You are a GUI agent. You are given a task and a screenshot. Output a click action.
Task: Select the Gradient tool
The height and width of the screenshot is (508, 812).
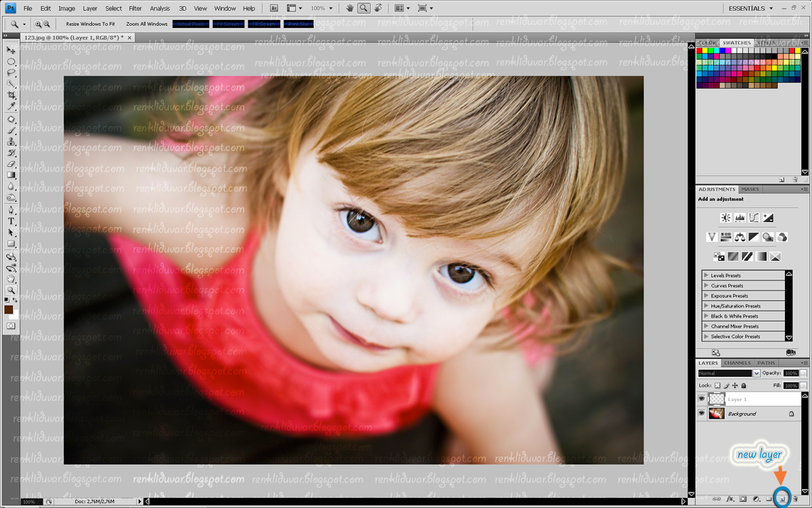(x=12, y=175)
